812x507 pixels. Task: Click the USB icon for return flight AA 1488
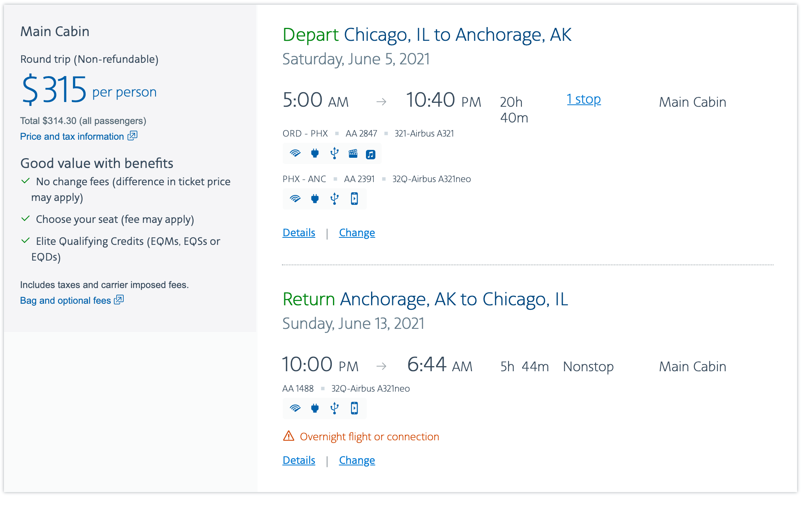coord(334,408)
